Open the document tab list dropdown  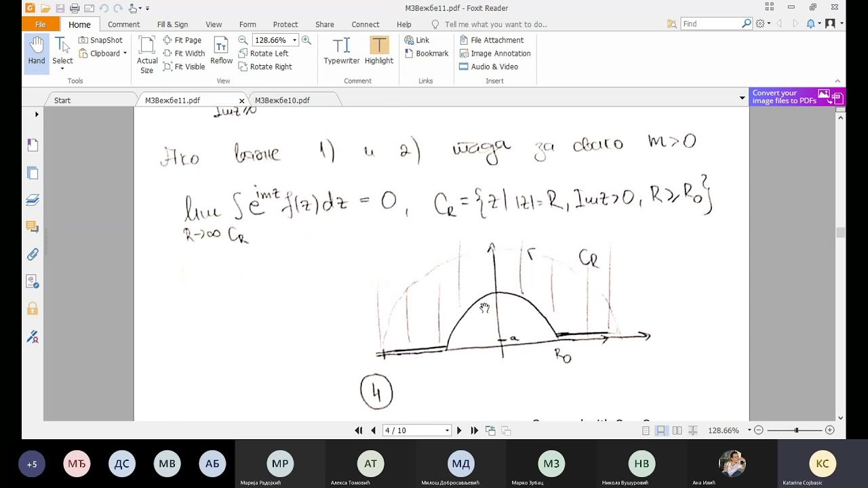742,98
